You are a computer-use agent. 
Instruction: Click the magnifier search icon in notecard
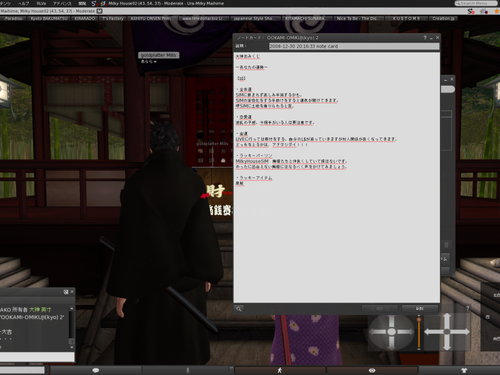tap(239, 309)
